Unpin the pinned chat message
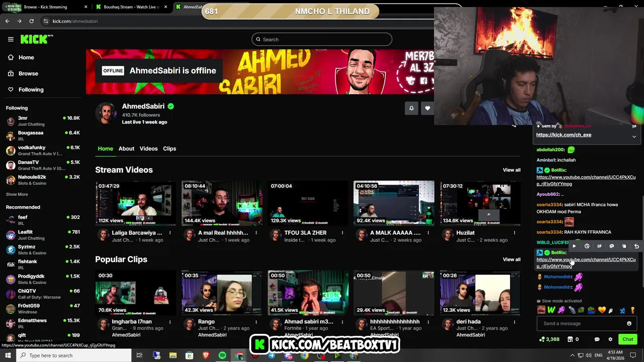The image size is (644, 362). click(634, 126)
